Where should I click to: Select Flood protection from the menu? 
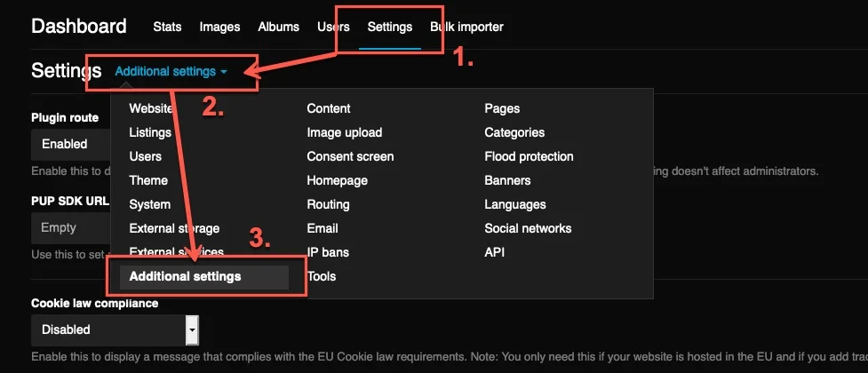coord(529,156)
